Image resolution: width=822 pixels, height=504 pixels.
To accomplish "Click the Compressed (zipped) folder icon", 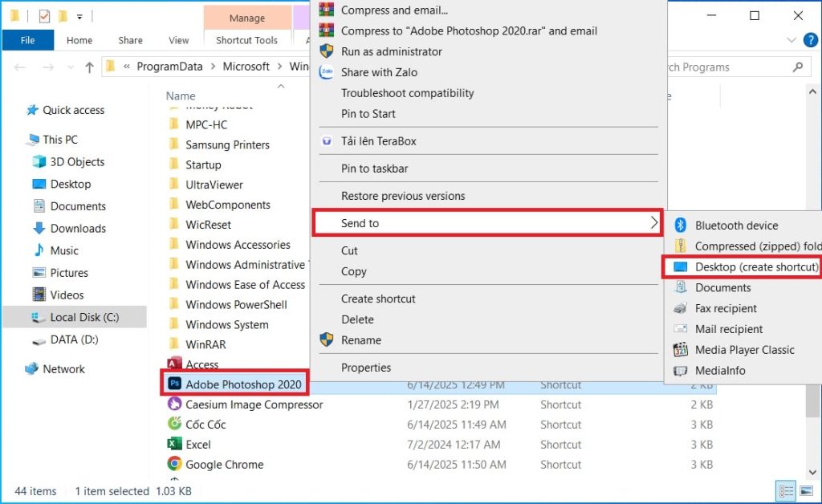I will click(681, 246).
